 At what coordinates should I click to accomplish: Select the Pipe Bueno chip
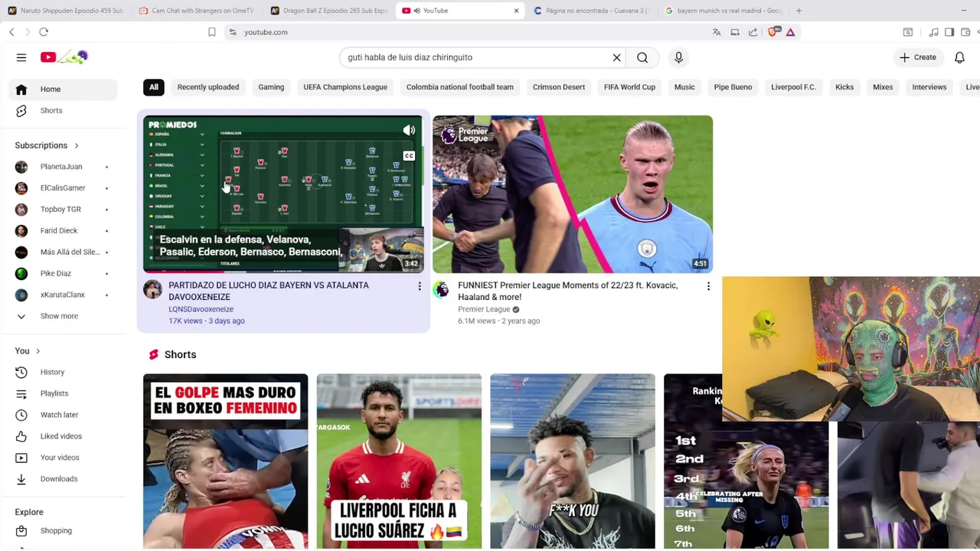(x=733, y=87)
